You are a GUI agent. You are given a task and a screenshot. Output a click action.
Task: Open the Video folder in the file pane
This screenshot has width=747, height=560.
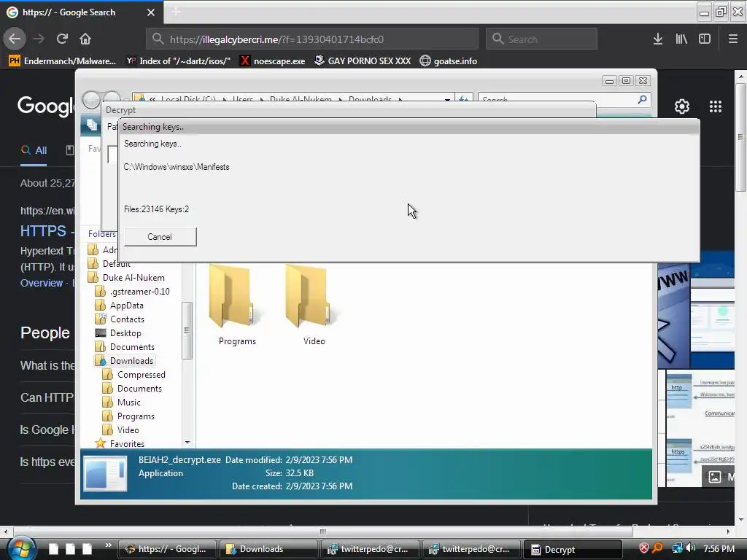tap(314, 305)
